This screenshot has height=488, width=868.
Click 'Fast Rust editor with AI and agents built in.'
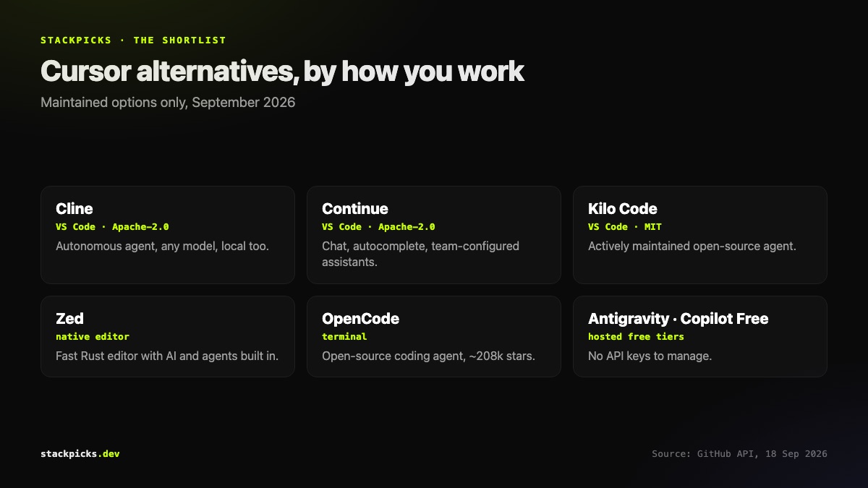point(167,356)
